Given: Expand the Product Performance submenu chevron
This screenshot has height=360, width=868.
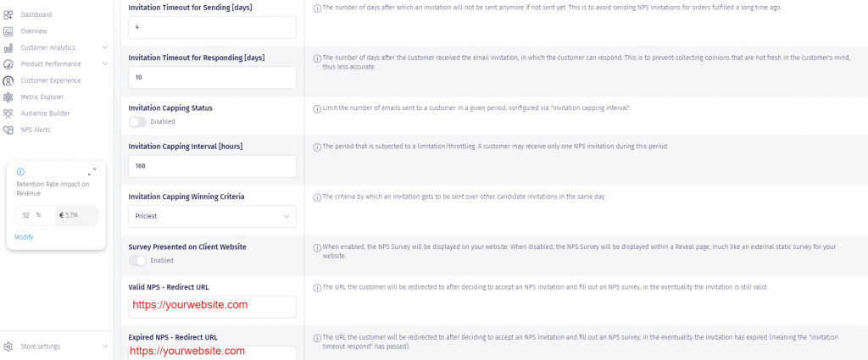Looking at the screenshot, I should pyautogui.click(x=104, y=64).
